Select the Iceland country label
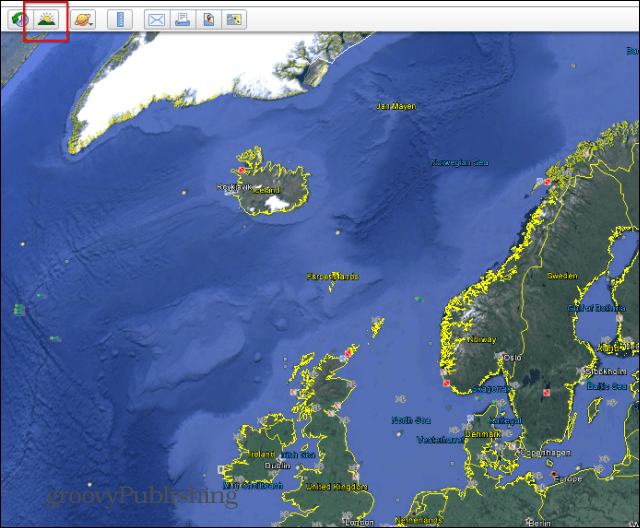The width and height of the screenshot is (640, 528). [267, 190]
